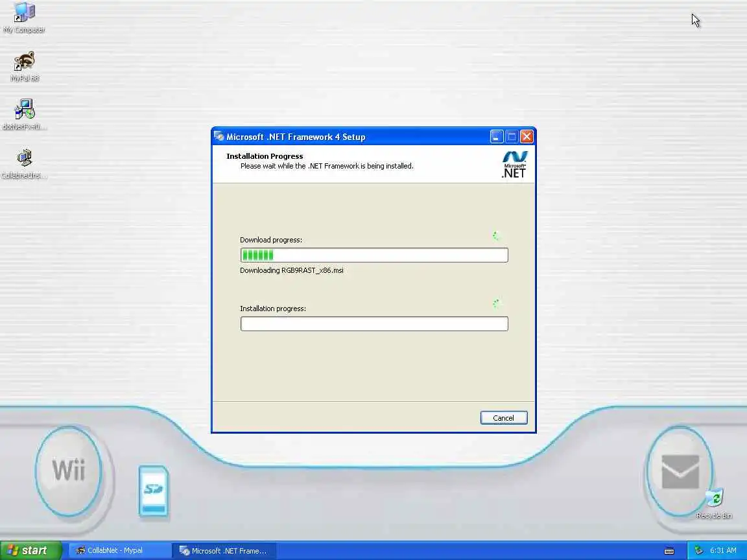Click the SD card icon on the wallpaper
The image size is (747, 560).
pyautogui.click(x=154, y=491)
